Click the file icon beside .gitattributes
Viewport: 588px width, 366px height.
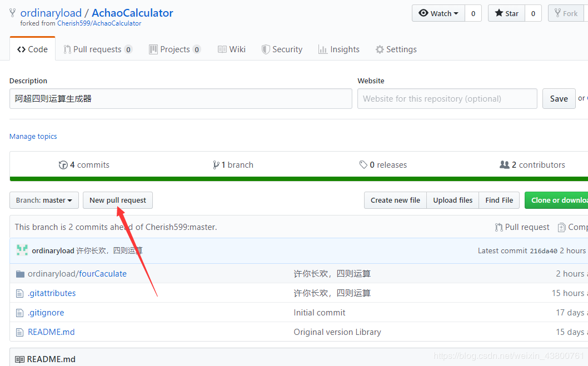point(20,294)
